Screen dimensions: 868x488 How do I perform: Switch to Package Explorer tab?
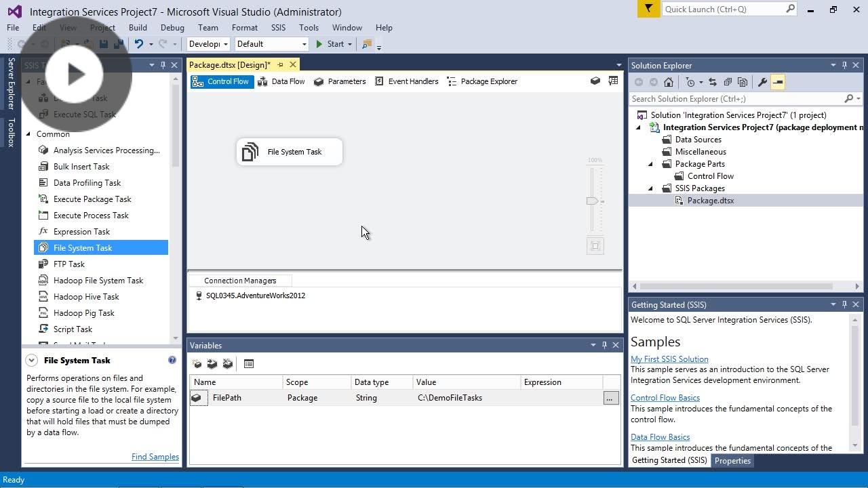click(x=482, y=81)
